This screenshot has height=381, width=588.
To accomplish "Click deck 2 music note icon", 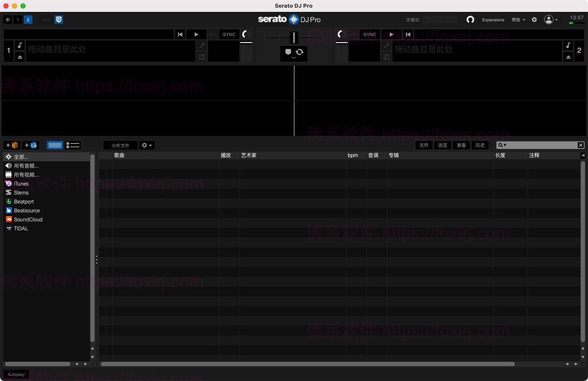I will [568, 46].
